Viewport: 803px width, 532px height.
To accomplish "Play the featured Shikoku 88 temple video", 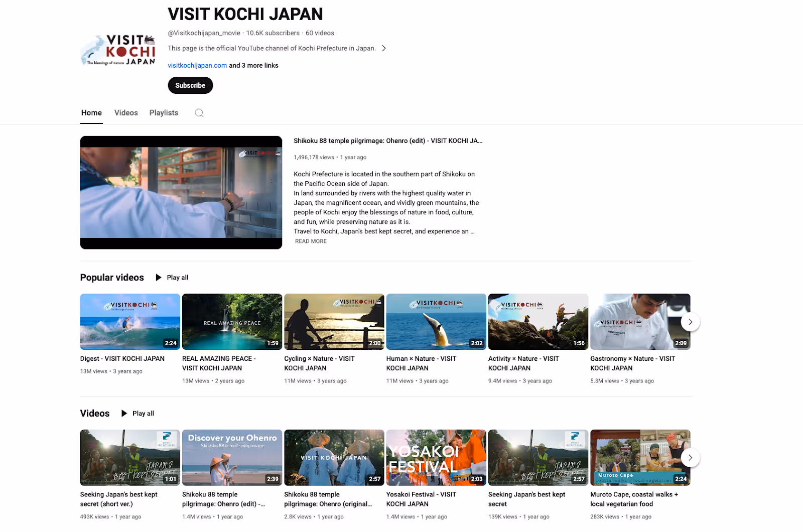I will pyautogui.click(x=181, y=193).
